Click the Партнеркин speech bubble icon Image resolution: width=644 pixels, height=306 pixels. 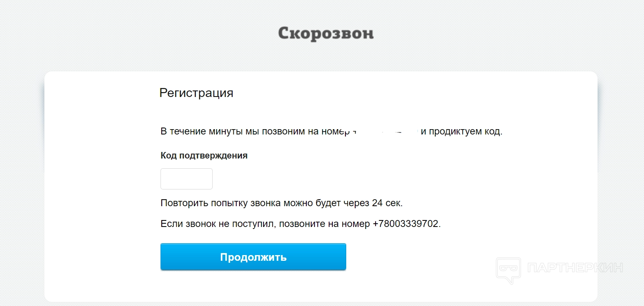[508, 270]
